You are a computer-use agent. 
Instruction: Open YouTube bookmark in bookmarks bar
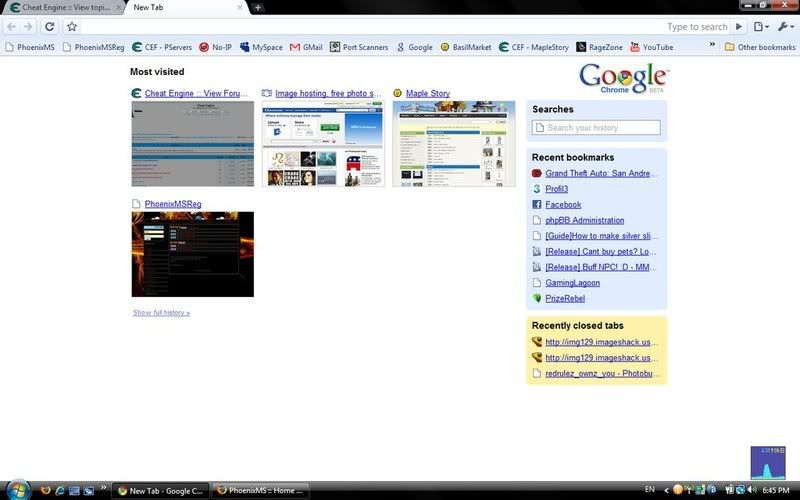pyautogui.click(x=651, y=47)
